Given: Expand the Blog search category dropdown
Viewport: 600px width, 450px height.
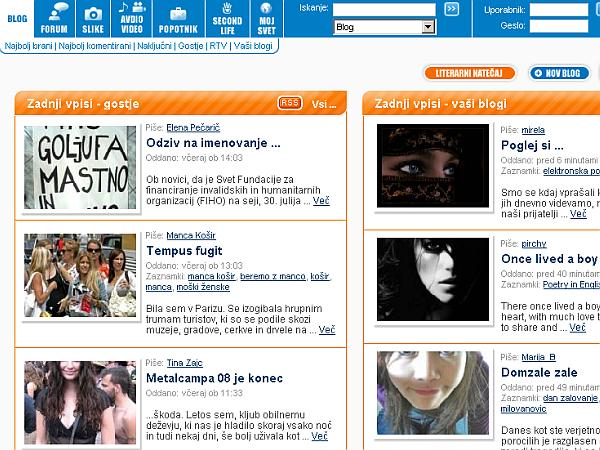Looking at the screenshot, I should pos(427,28).
